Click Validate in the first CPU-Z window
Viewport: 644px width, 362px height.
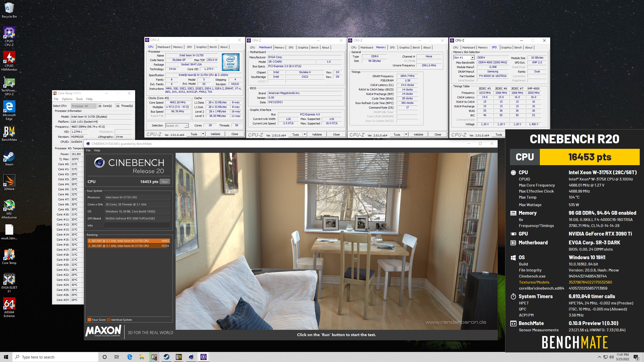215,134
